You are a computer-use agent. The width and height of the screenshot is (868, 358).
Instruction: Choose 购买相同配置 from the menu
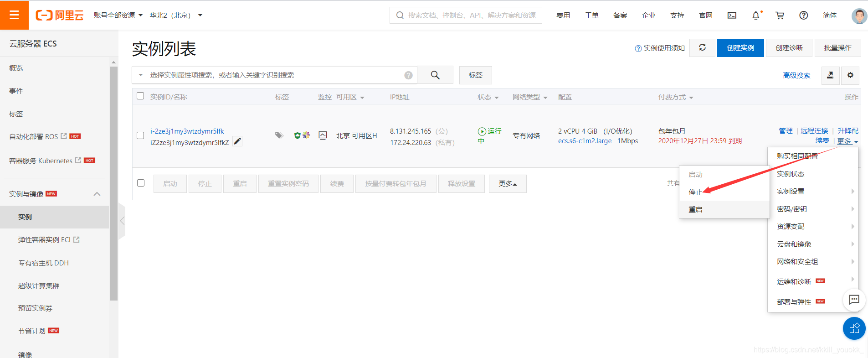[x=813, y=156]
